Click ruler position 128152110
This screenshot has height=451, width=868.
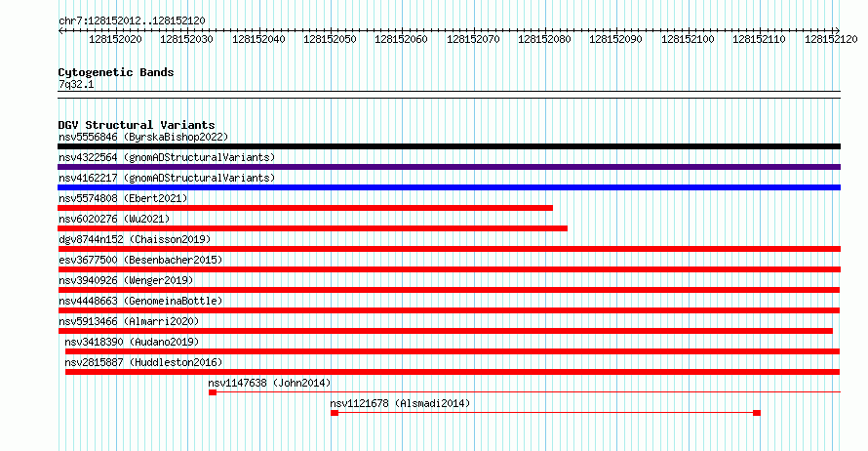[759, 39]
